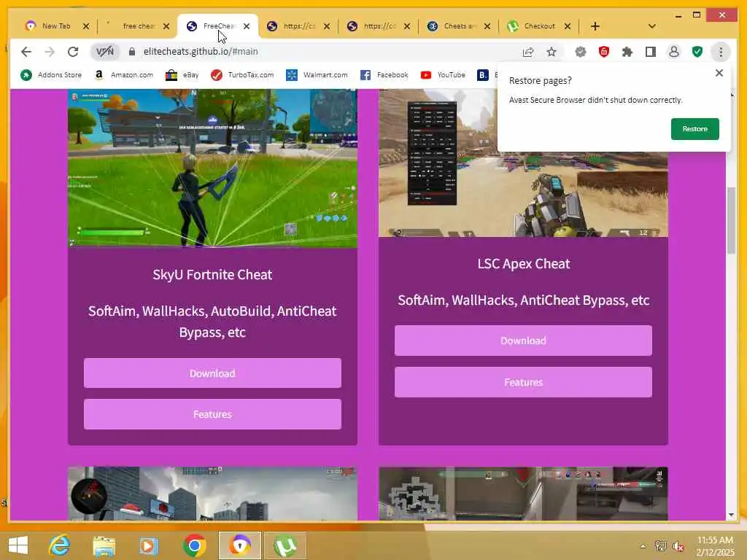Dismiss the Restore pages popup

click(x=719, y=73)
